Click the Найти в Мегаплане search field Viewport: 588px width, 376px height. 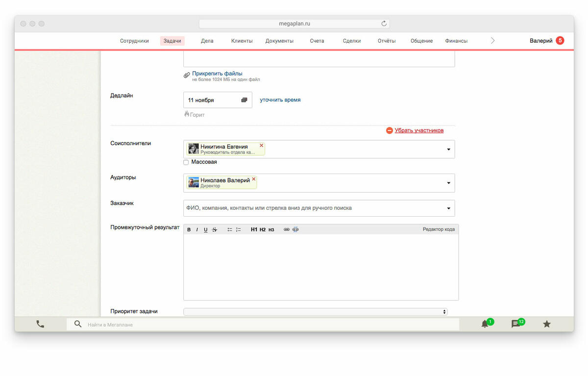[265, 325]
